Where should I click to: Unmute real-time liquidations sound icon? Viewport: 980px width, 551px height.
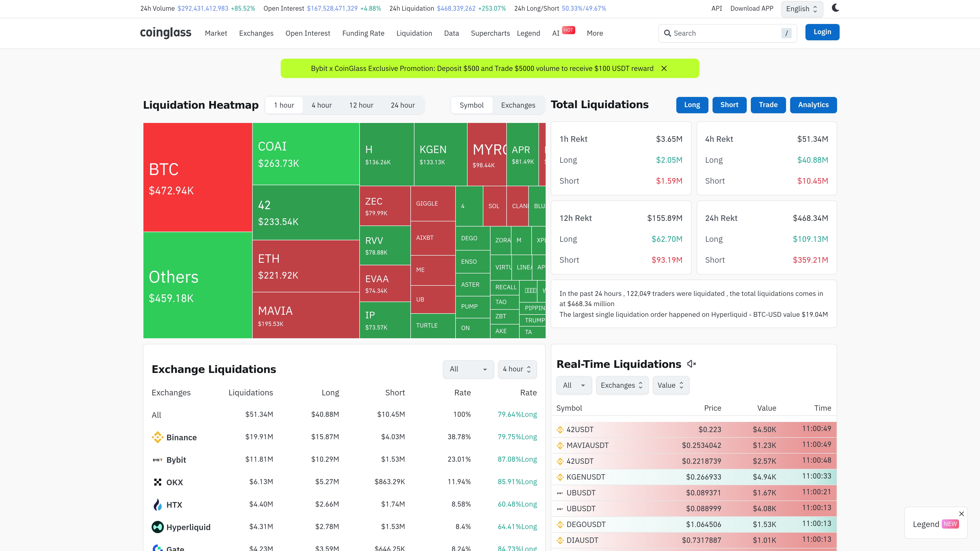coord(691,364)
